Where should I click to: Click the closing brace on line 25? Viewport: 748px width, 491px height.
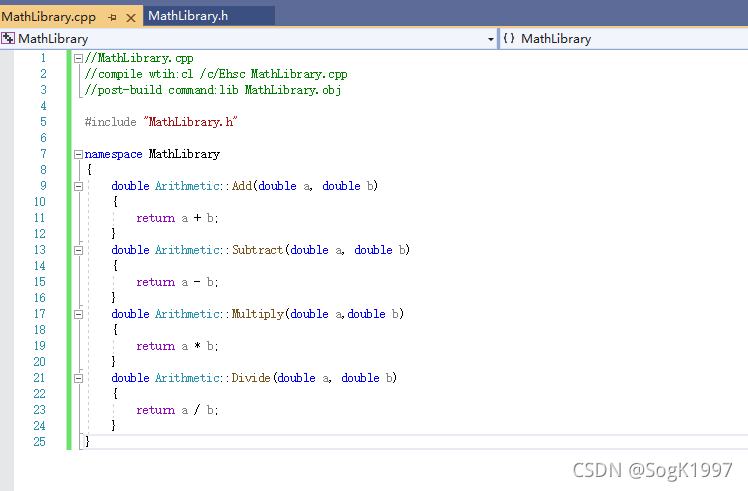87,441
